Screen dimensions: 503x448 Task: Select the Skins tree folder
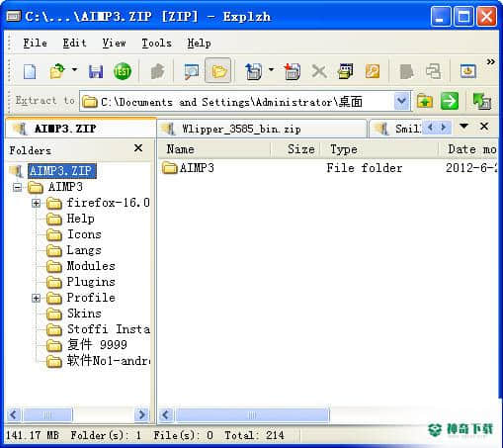point(84,314)
